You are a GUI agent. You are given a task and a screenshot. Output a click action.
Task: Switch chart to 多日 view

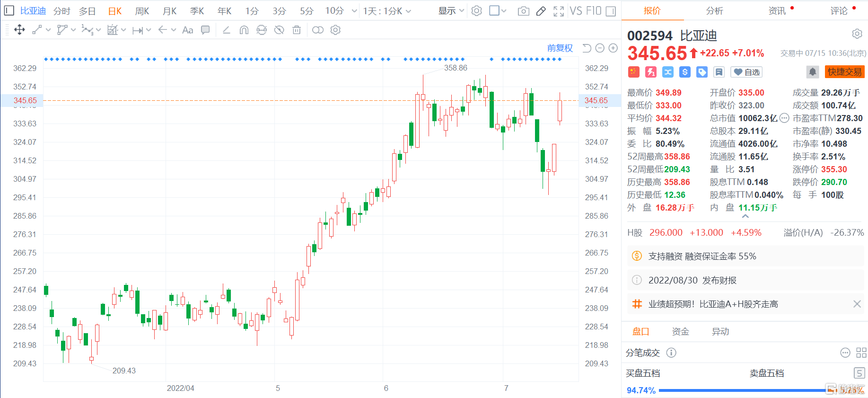(x=88, y=11)
